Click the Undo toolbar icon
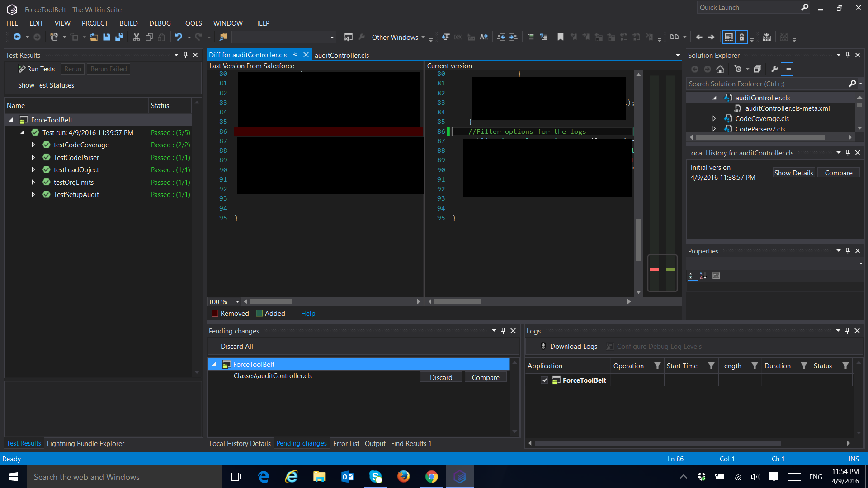The image size is (868, 488). click(179, 37)
